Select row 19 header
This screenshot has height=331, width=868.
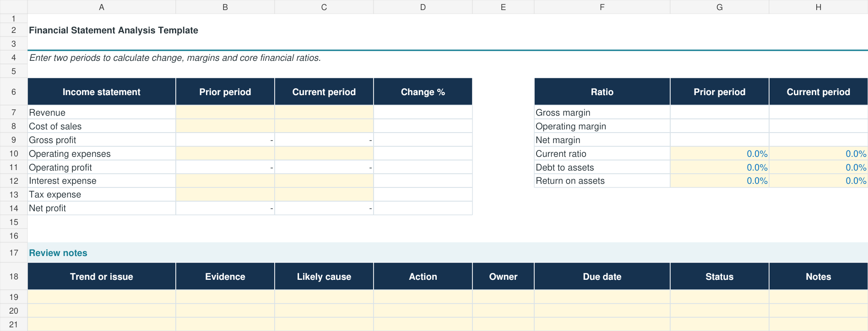[x=14, y=297]
